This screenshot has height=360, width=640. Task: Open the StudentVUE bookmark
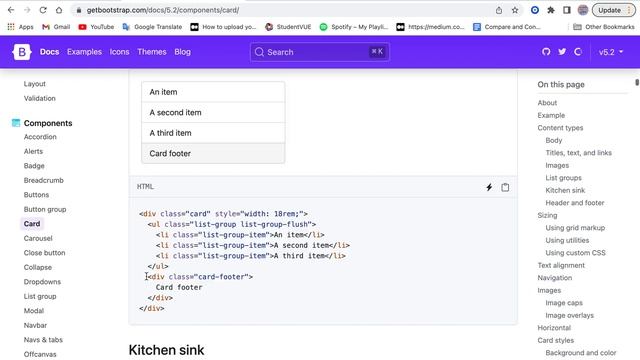(x=288, y=27)
